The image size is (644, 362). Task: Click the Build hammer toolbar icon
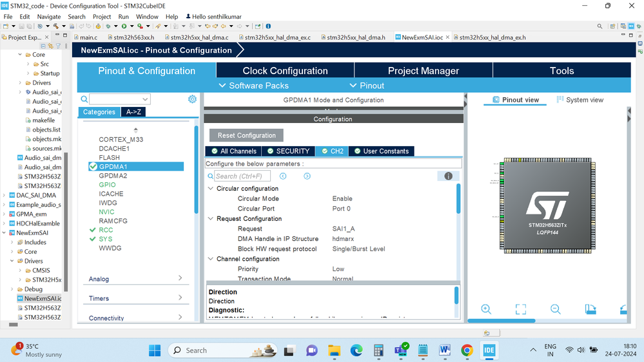(56, 26)
